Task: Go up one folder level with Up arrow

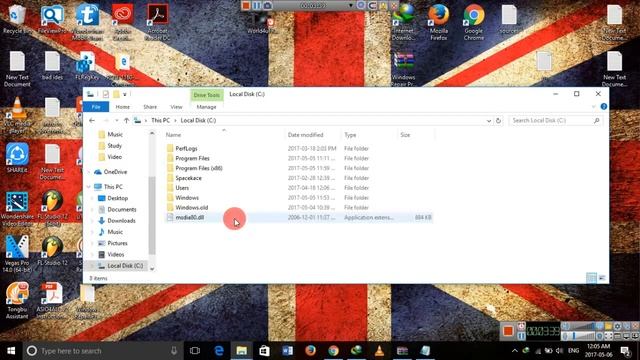Action: point(127,120)
